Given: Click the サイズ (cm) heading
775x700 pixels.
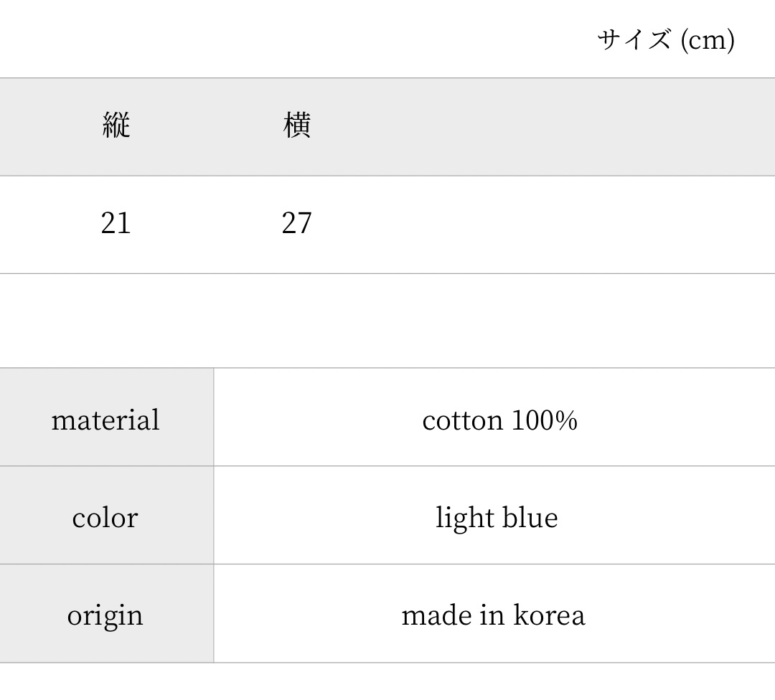Looking at the screenshot, I should tap(665, 40).
